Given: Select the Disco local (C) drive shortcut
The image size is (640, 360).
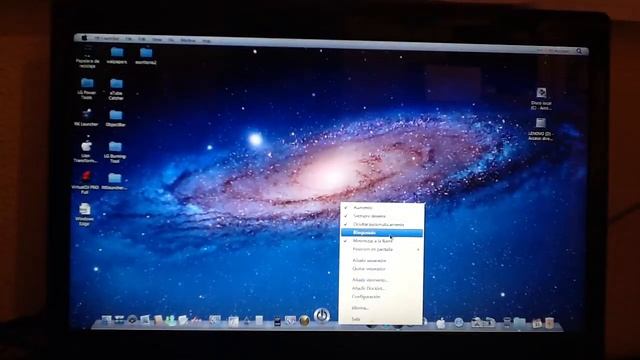Looking at the screenshot, I should [x=541, y=99].
